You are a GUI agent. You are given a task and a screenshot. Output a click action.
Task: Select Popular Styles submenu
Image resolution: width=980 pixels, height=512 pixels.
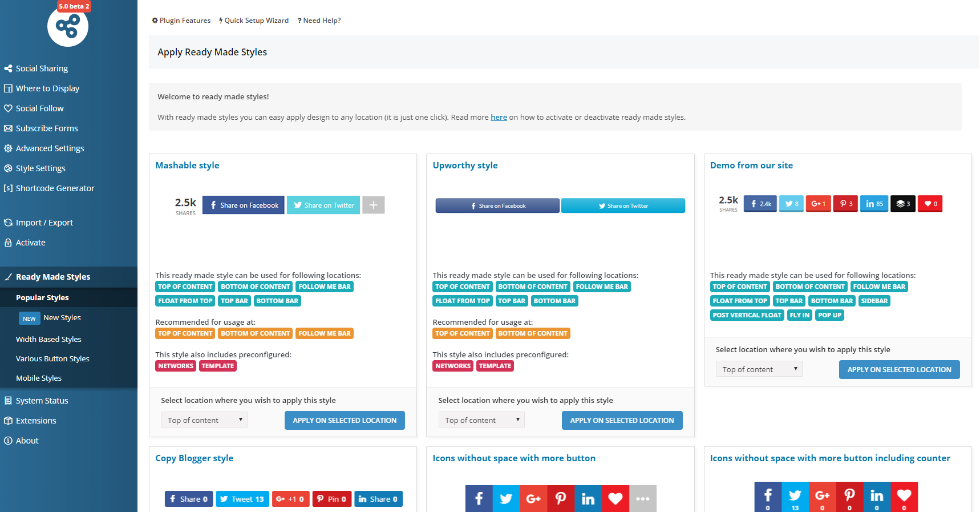coord(68,297)
